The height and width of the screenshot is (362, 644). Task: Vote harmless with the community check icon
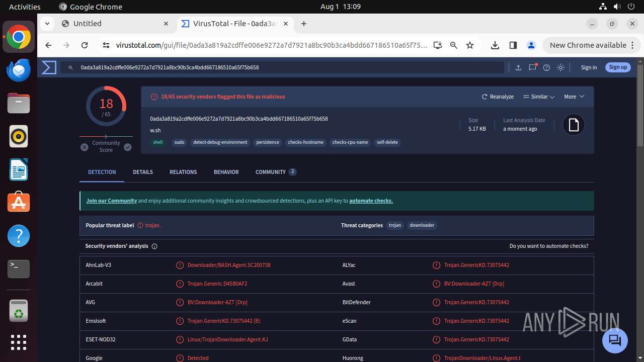[128, 147]
